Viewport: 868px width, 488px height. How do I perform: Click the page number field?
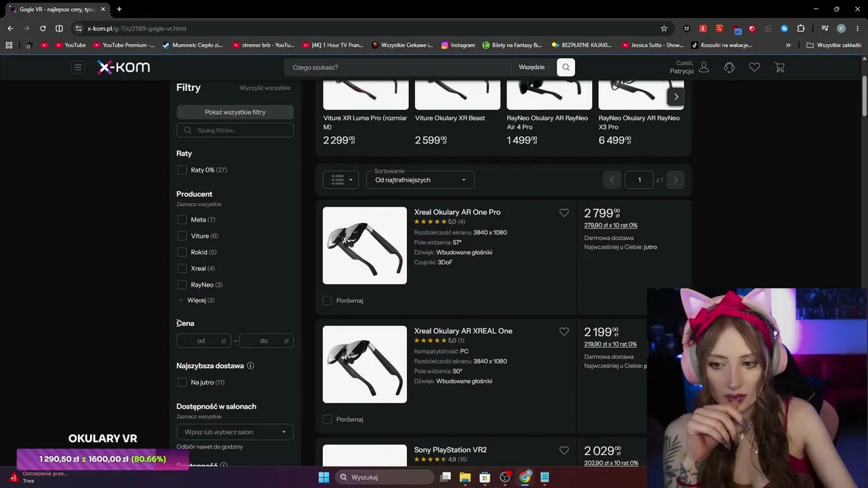[x=639, y=180]
